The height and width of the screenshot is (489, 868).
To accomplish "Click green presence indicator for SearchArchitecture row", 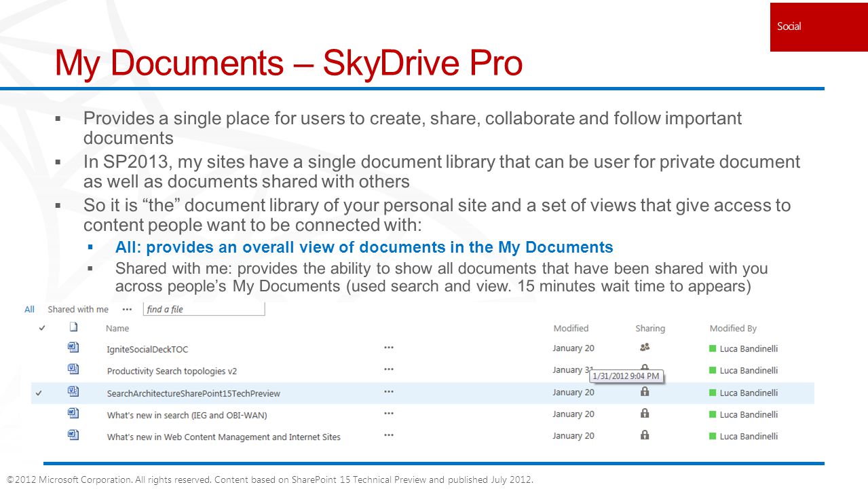I will pos(713,393).
